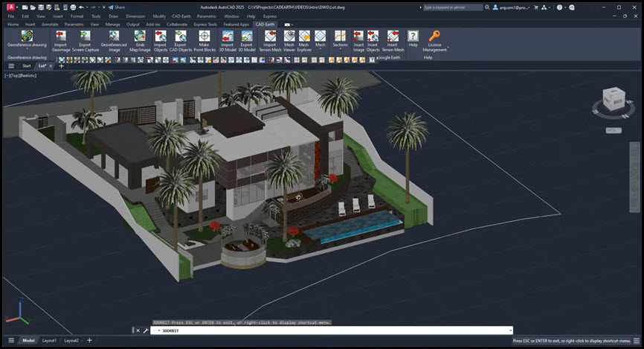
Task: Open the Mesh Viewer
Action: pos(289,41)
